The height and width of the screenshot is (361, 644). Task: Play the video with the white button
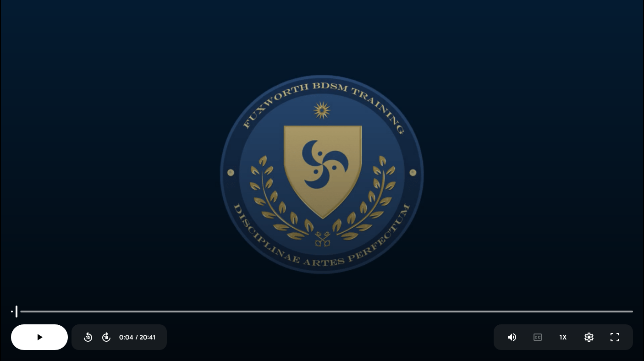tap(39, 337)
